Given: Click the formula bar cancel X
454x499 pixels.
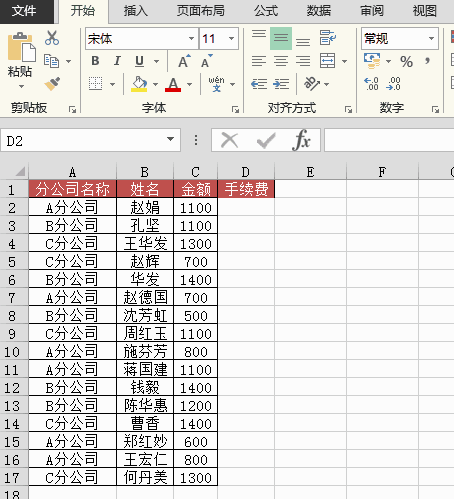Looking at the screenshot, I should pos(229,140).
